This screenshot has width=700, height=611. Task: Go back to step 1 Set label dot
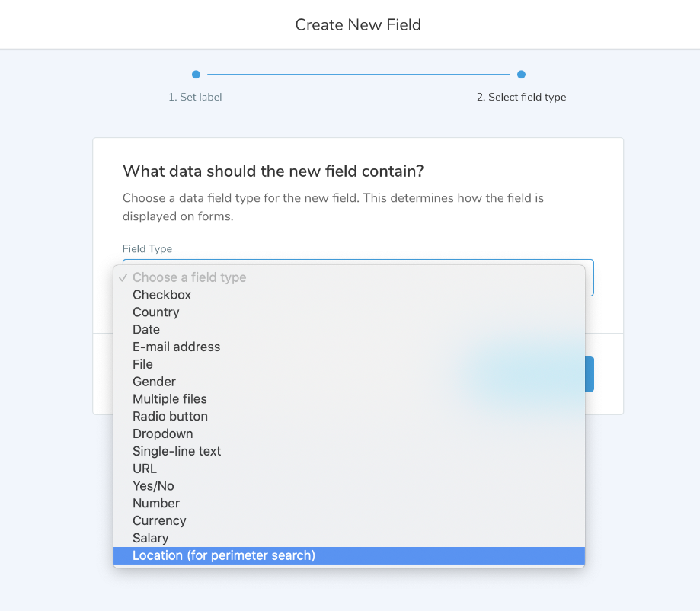coord(196,75)
